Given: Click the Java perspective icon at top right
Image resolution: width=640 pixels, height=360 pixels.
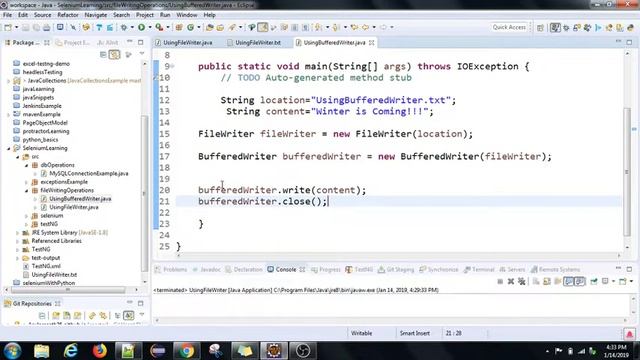Looking at the screenshot, I should pos(555,28).
